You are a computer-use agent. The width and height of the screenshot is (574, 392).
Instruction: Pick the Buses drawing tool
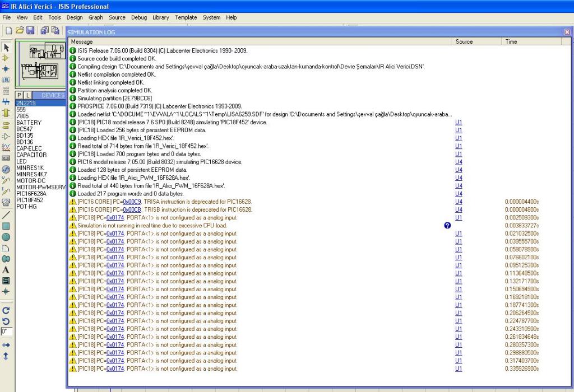(x=6, y=101)
